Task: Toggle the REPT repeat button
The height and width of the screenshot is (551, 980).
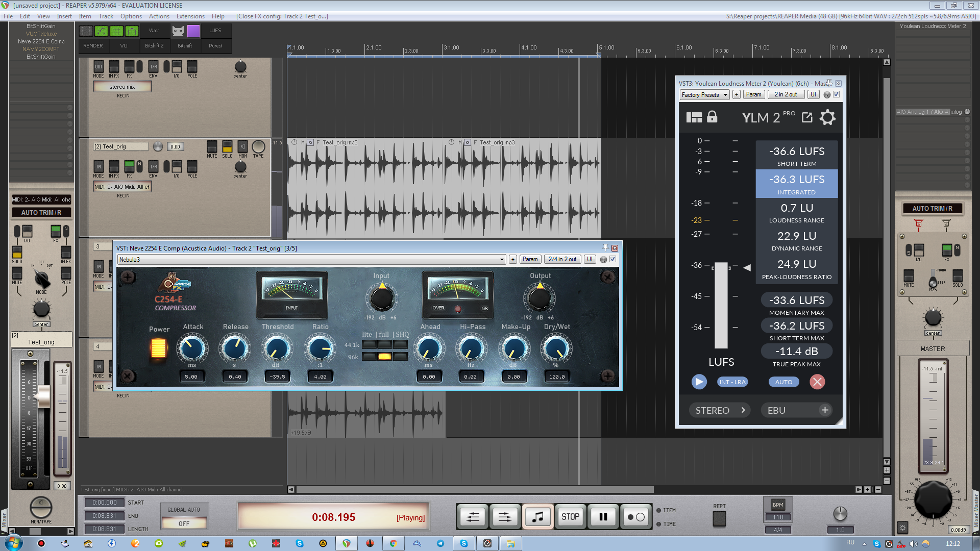Action: click(x=719, y=519)
